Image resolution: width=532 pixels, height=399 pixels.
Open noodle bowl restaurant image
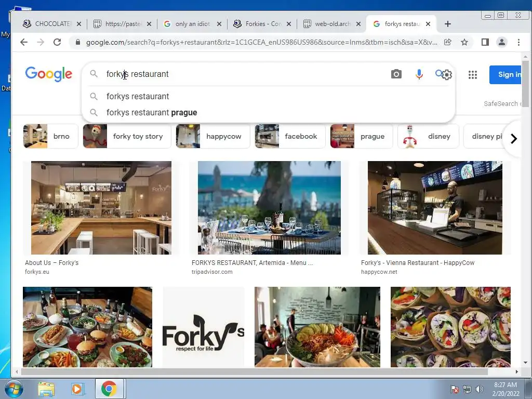click(x=317, y=327)
